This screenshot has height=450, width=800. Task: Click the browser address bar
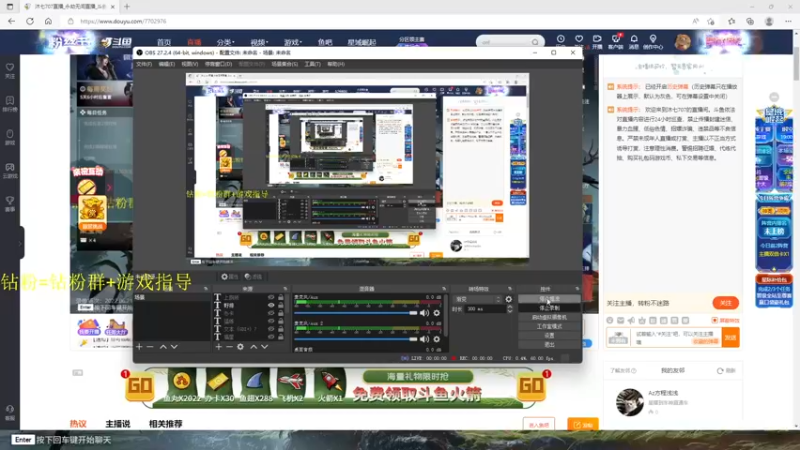pyautogui.click(x=378, y=21)
